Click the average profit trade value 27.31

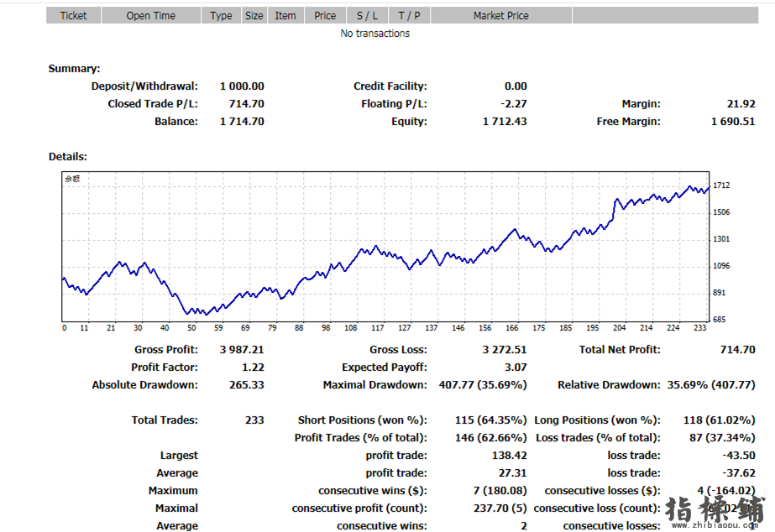tap(512, 473)
